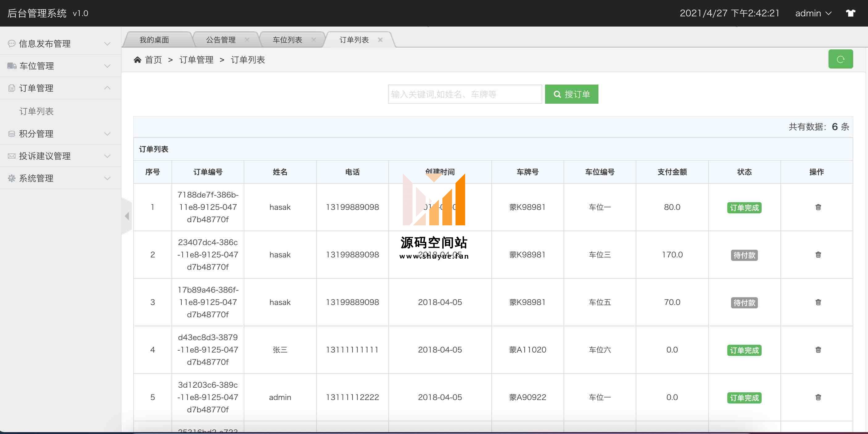Click 待付款 status badge in row 3

744,303
